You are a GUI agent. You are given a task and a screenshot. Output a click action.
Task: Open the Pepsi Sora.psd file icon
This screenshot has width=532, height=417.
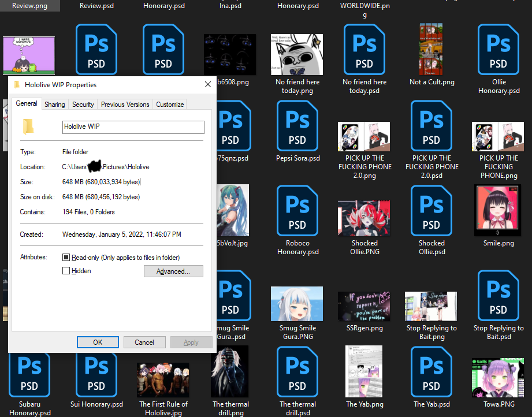click(x=297, y=125)
